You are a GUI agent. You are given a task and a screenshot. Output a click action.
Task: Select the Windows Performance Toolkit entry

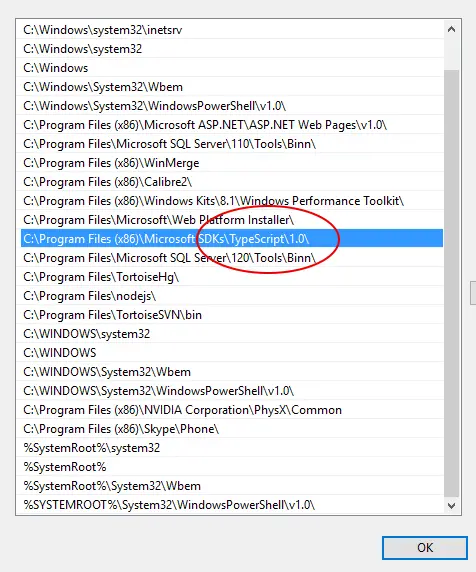(x=232, y=201)
